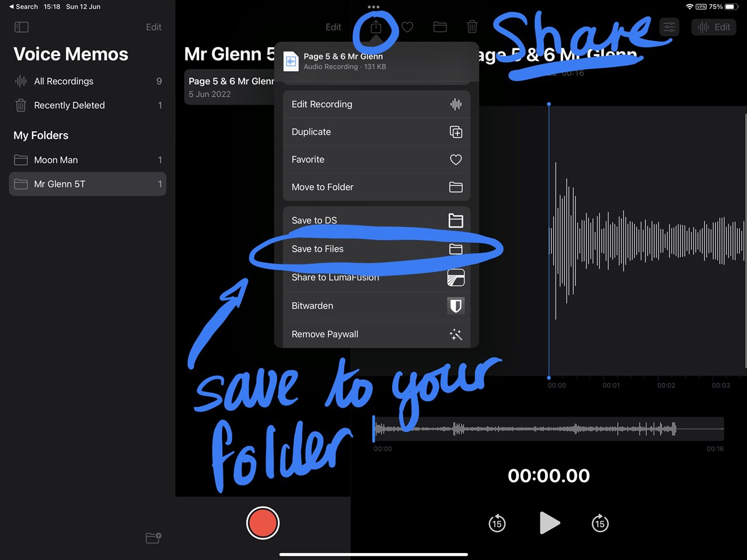This screenshot has width=747, height=560.
Task: Tap heart icon in Favorite row
Action: pos(456,159)
